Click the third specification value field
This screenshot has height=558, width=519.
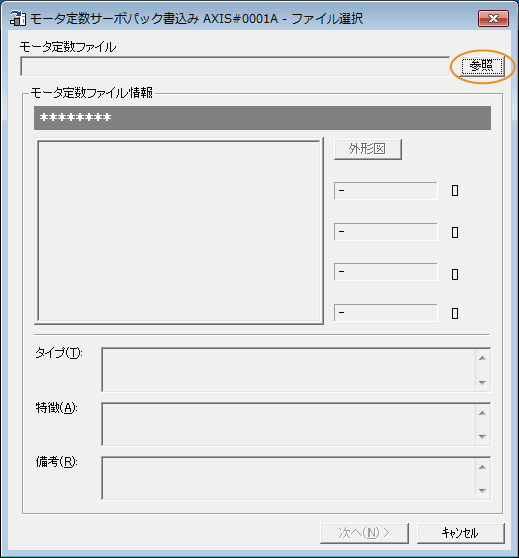tap(386, 272)
